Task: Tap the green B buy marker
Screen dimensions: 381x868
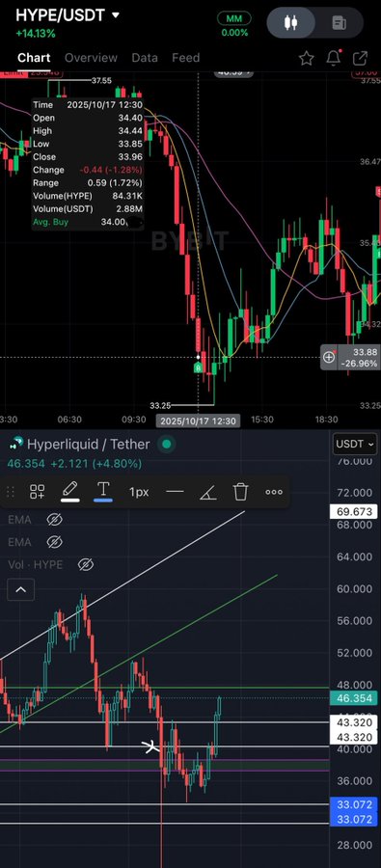Action: (x=198, y=367)
